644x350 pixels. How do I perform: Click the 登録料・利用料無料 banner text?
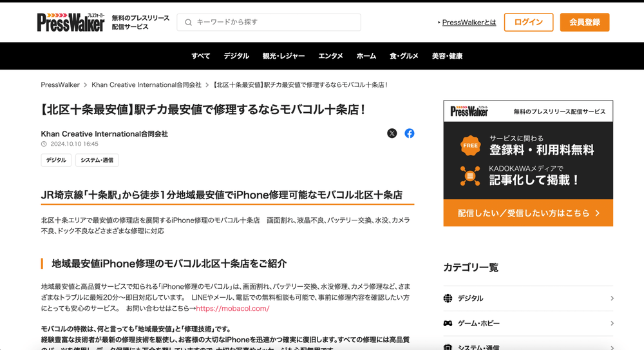(x=542, y=150)
